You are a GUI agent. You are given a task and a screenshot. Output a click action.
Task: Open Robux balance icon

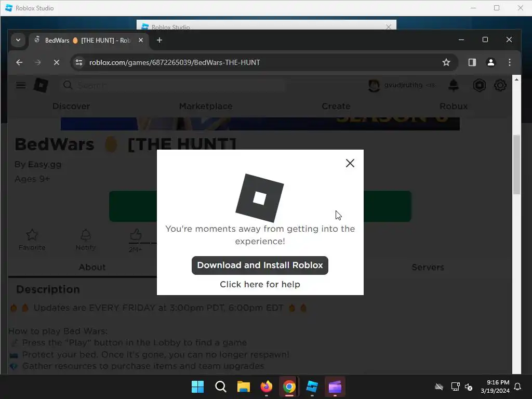[x=479, y=86]
